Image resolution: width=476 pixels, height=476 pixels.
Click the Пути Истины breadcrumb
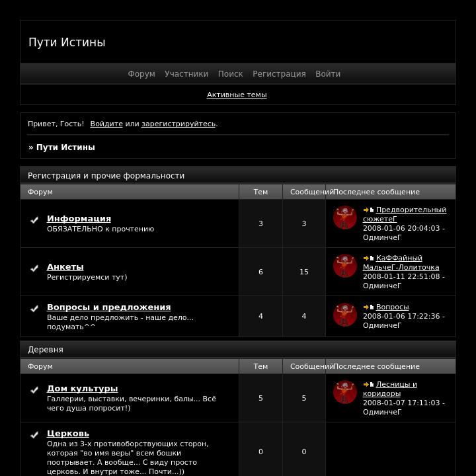65,147
